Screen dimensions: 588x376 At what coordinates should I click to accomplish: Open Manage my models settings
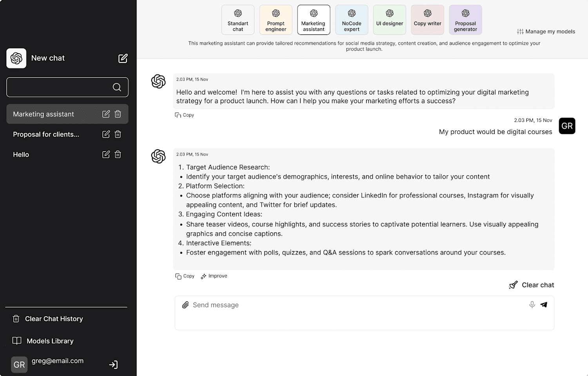pyautogui.click(x=546, y=31)
